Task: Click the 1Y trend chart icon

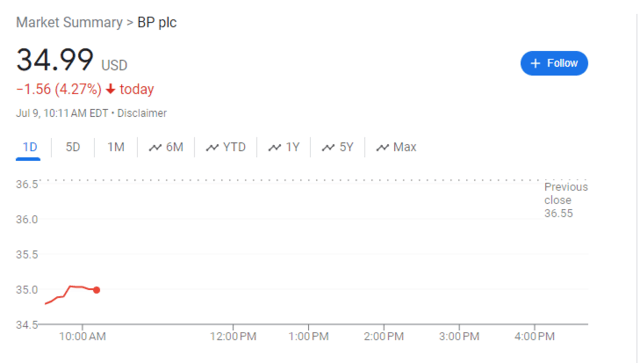Action: click(275, 147)
